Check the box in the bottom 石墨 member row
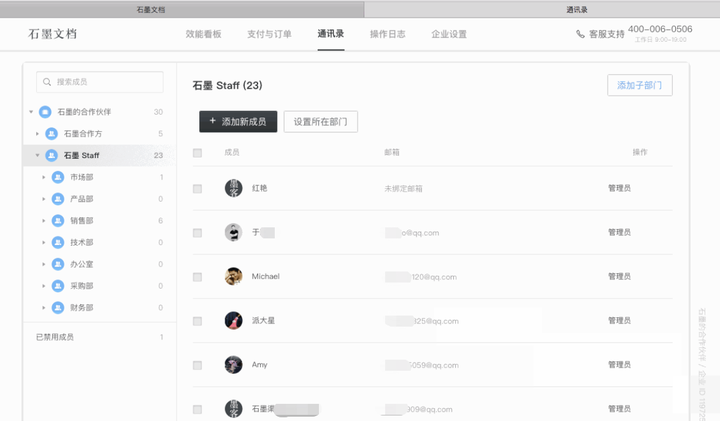The width and height of the screenshot is (720, 421). 197,409
